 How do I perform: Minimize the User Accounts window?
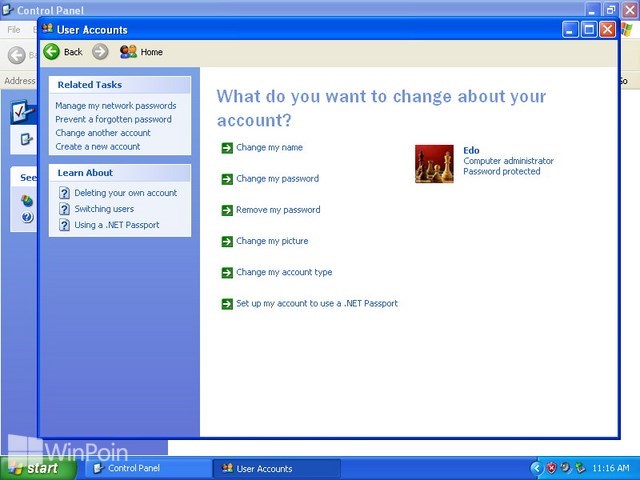pos(570,29)
